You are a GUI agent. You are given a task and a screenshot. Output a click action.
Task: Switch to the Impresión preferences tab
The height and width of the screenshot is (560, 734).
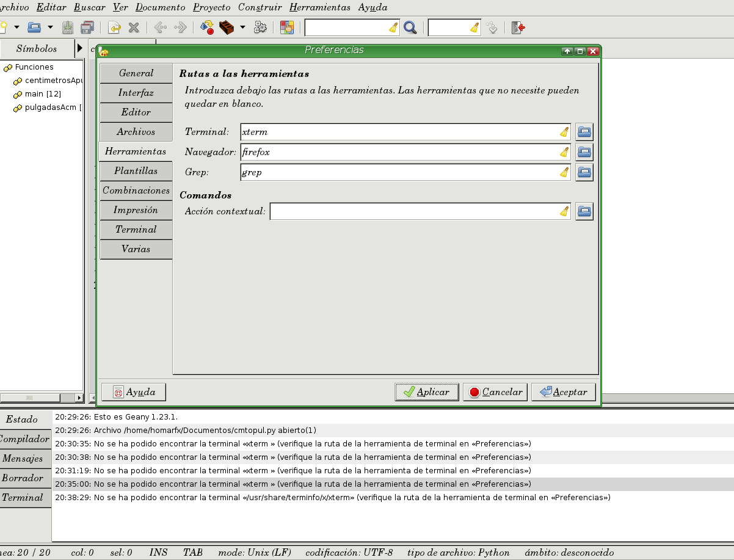tap(136, 210)
